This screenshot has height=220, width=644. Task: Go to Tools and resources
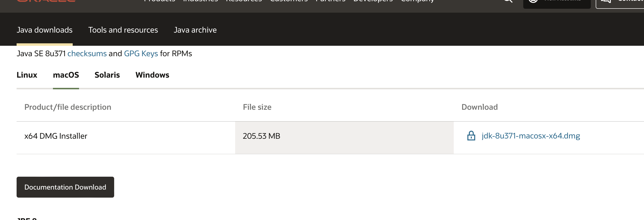(123, 30)
